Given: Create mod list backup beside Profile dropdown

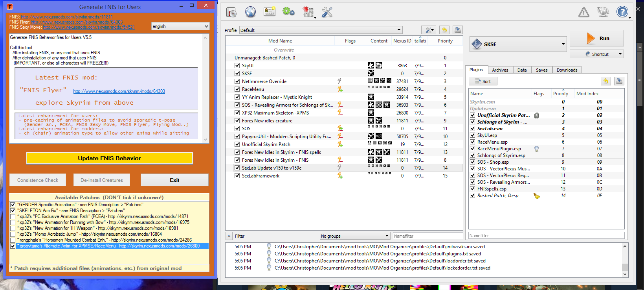Looking at the screenshot, I should pyautogui.click(x=457, y=30).
